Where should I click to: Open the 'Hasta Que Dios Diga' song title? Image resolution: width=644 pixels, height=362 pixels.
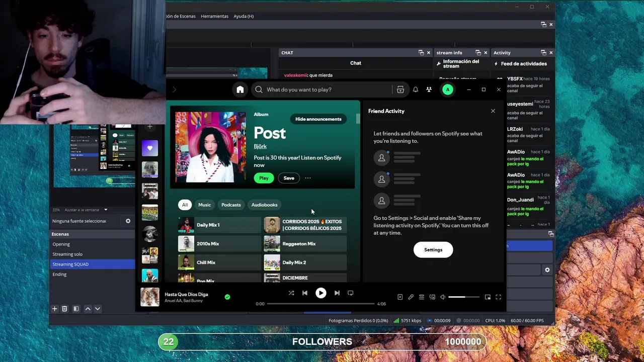click(186, 295)
